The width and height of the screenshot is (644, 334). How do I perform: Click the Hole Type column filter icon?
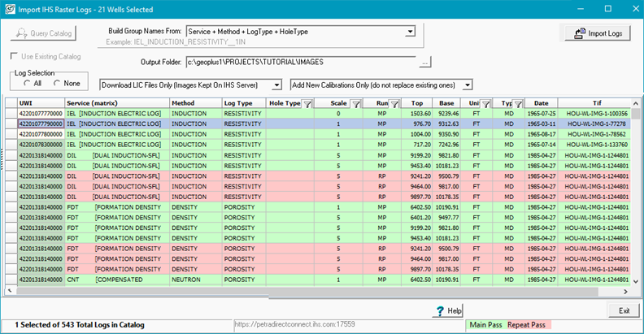tap(307, 104)
